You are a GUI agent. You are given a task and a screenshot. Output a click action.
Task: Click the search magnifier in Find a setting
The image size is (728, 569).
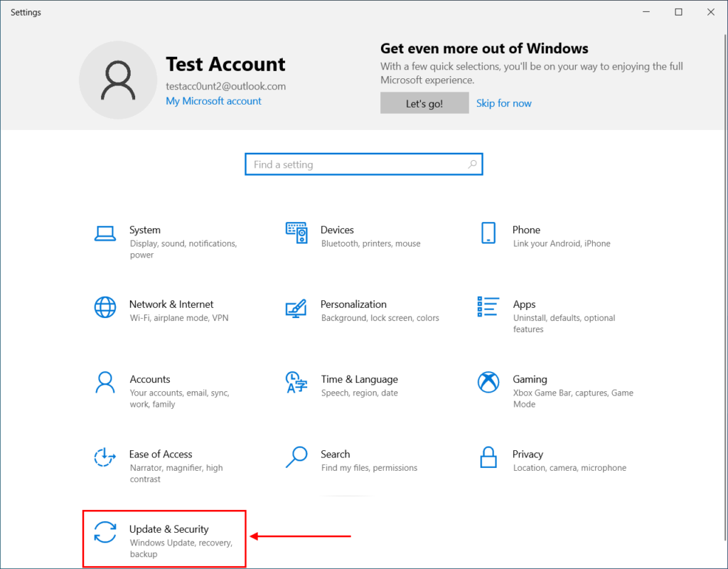pyautogui.click(x=472, y=164)
